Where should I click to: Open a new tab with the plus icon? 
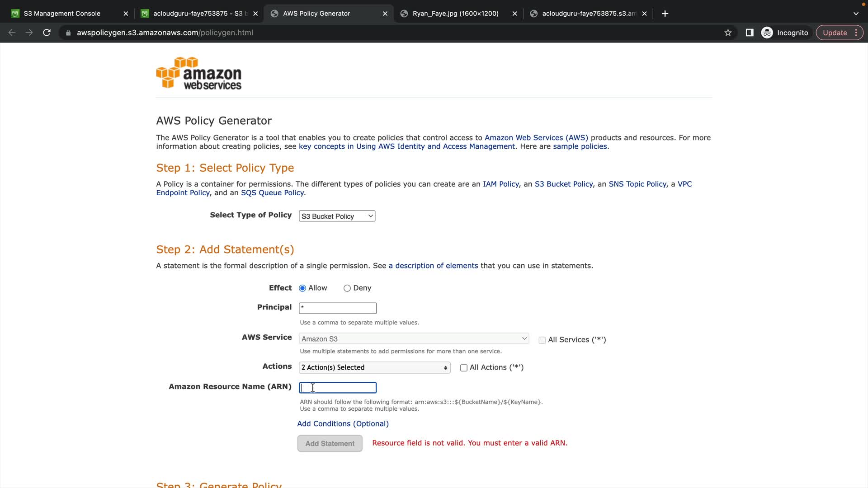pyautogui.click(x=665, y=14)
